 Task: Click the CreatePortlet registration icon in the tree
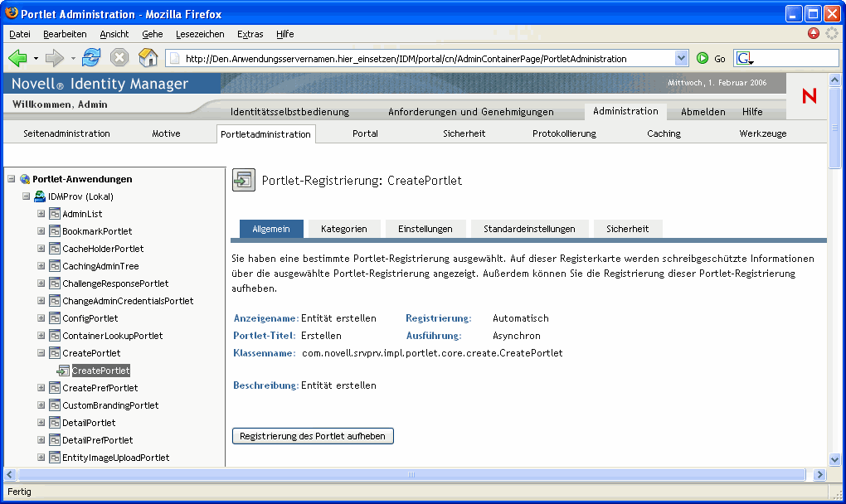[63, 371]
